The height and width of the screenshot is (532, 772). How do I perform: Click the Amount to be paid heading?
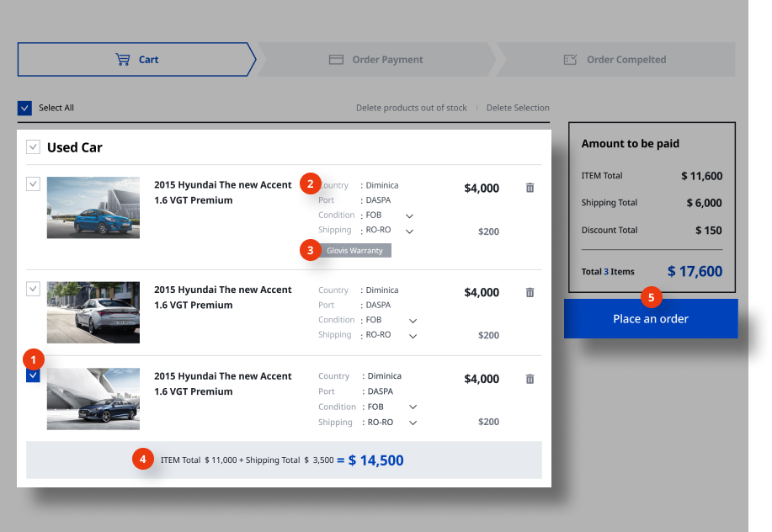(x=631, y=144)
